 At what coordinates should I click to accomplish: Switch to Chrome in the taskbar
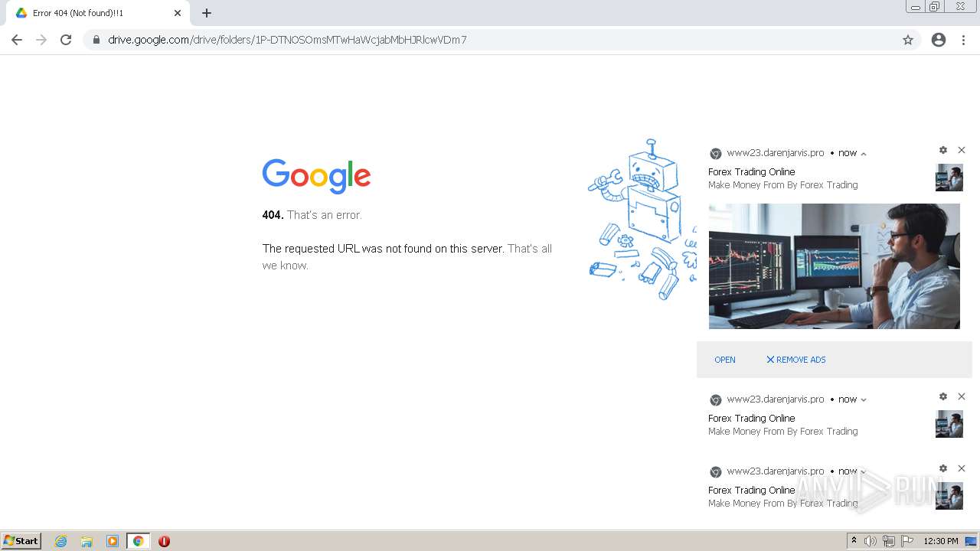(138, 541)
